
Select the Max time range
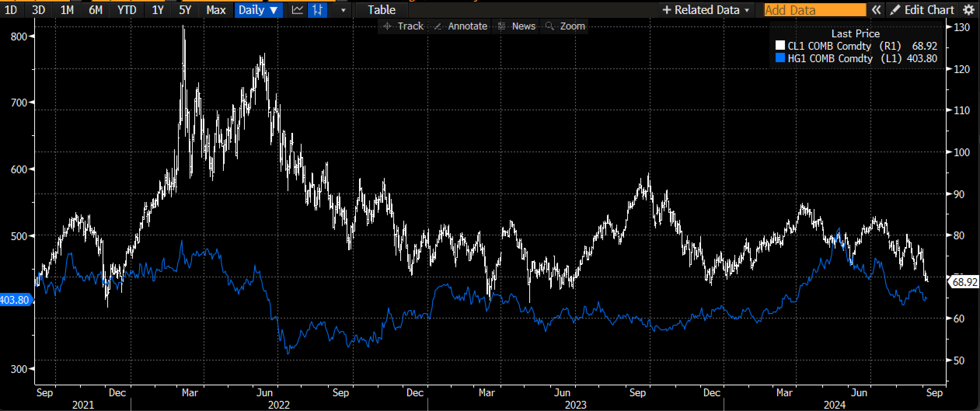pyautogui.click(x=216, y=10)
